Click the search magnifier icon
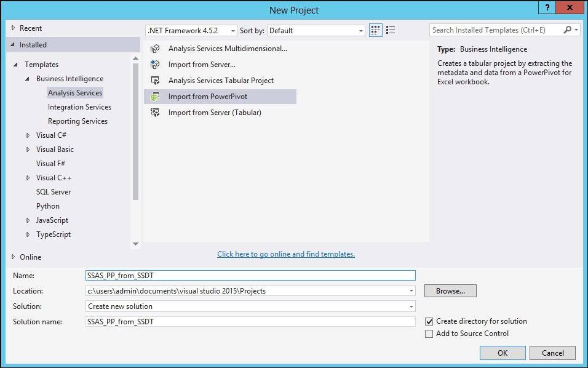The height and width of the screenshot is (368, 588). 567,30
